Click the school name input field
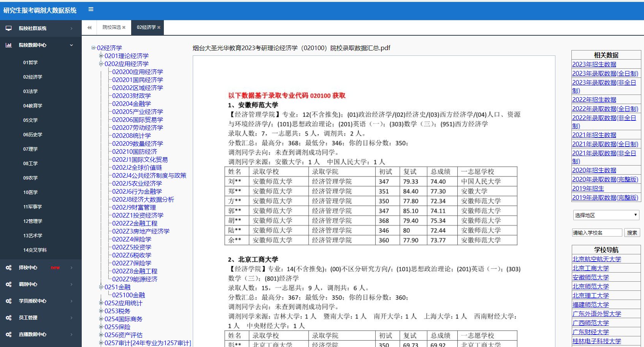 click(x=597, y=233)
